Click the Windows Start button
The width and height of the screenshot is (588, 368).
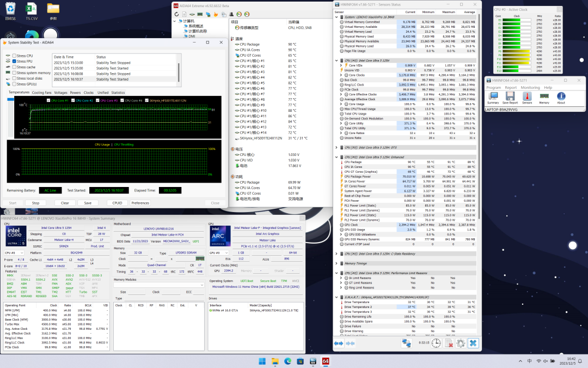(262, 361)
